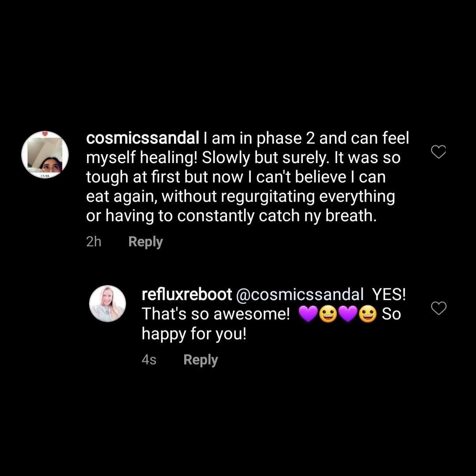The width and height of the screenshot is (476, 476).
Task: Click the second grinning face emoji
Action: click(368, 315)
